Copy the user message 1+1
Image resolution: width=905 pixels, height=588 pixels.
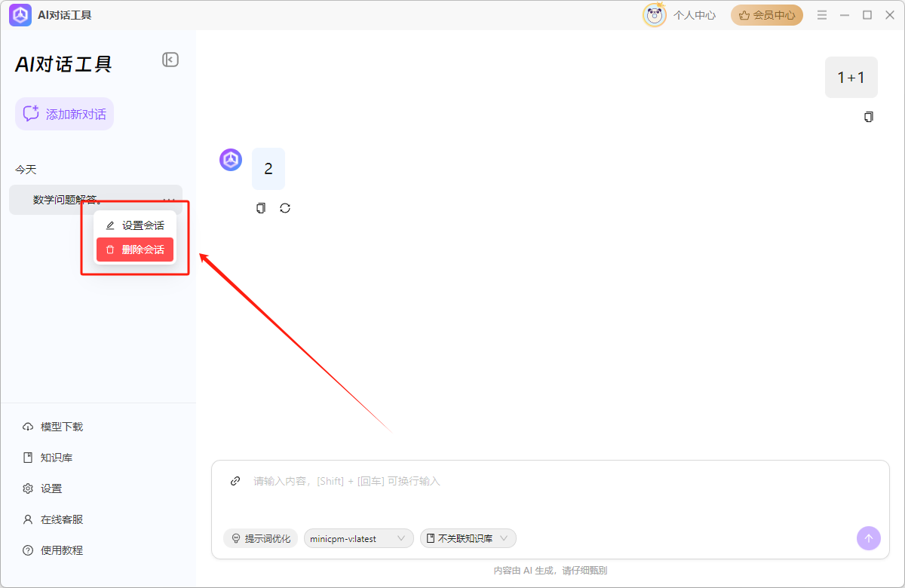coord(869,117)
